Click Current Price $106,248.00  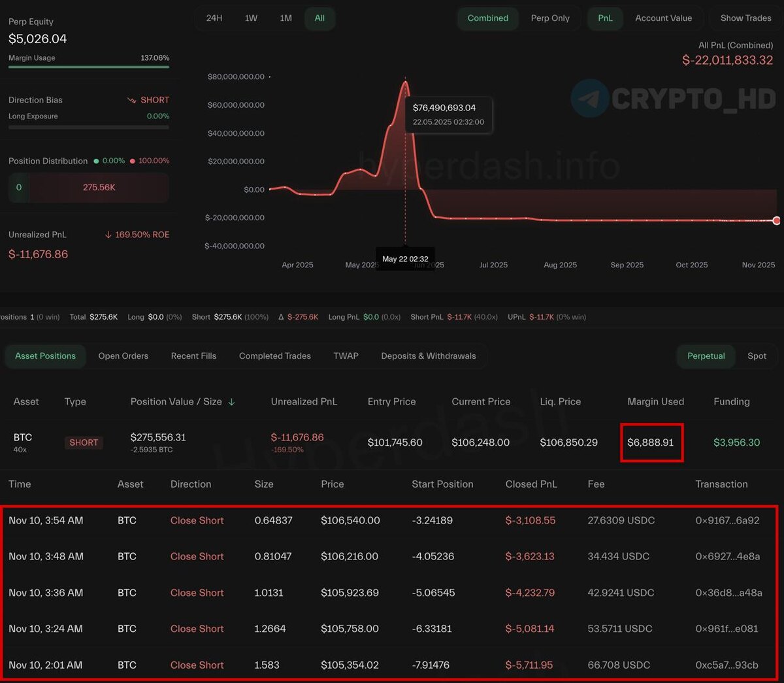tap(480, 442)
